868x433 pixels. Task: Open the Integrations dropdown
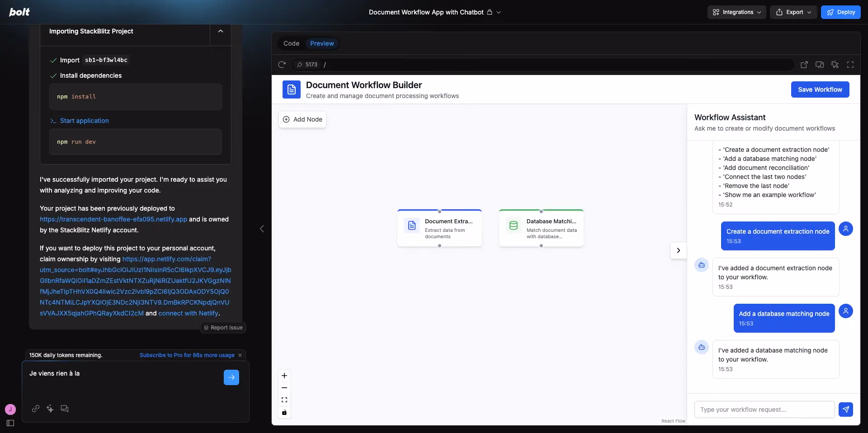pyautogui.click(x=737, y=12)
